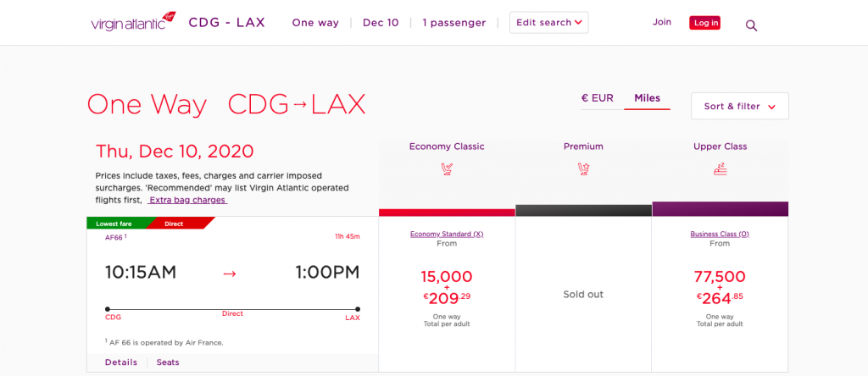Click the red flight direction arrow
This screenshot has height=376, width=868.
click(229, 274)
